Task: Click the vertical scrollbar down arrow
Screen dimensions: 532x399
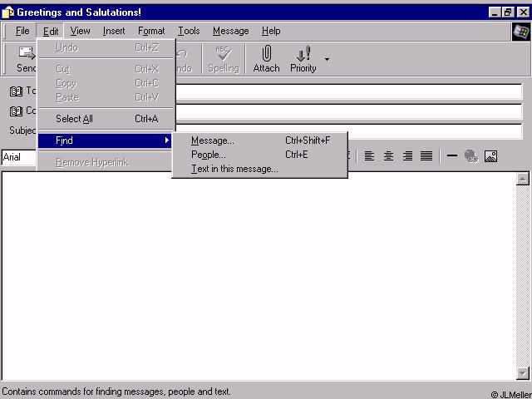Action: coord(523,373)
